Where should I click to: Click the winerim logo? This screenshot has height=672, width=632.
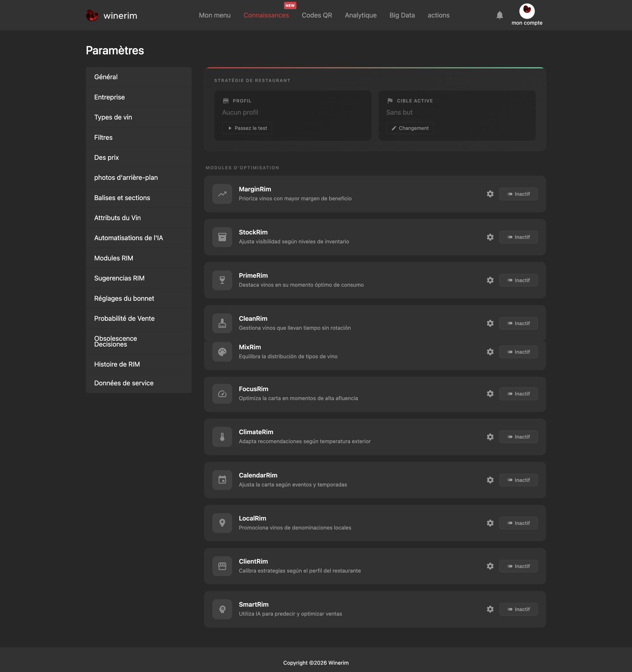(112, 16)
